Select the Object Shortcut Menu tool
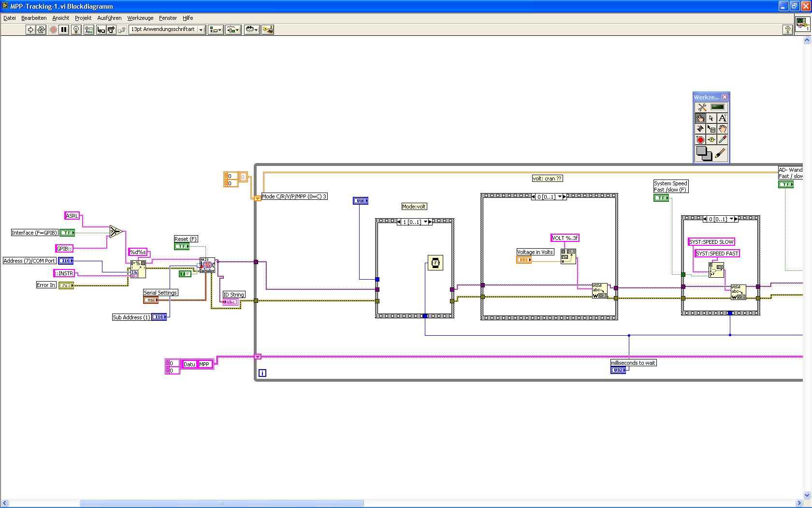The height and width of the screenshot is (508, 812). pyautogui.click(x=711, y=129)
